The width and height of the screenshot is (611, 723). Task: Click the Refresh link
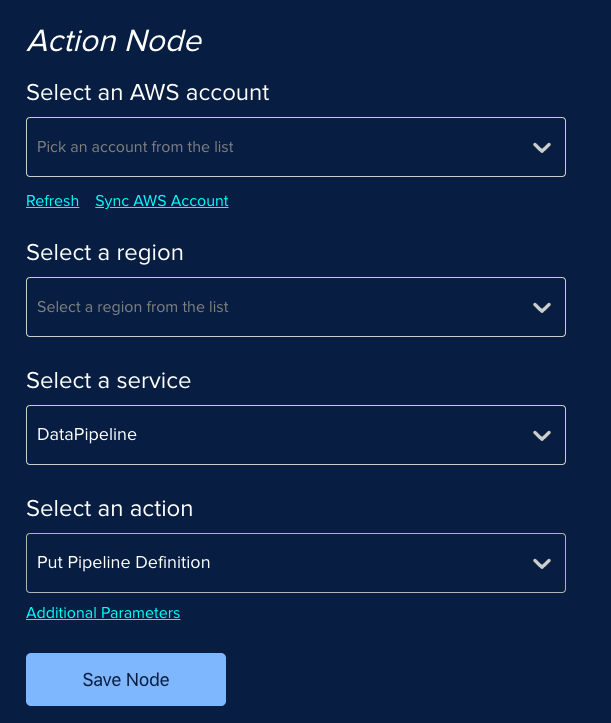point(53,201)
